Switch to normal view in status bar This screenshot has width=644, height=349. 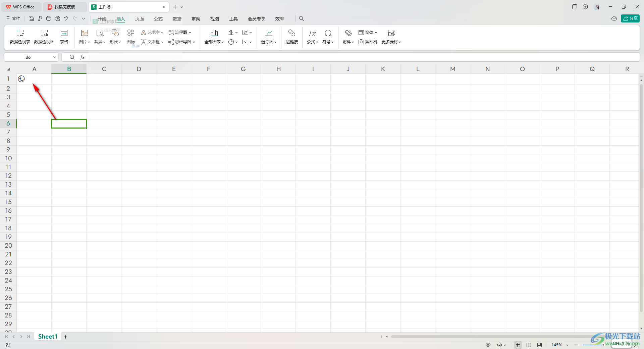(x=518, y=345)
